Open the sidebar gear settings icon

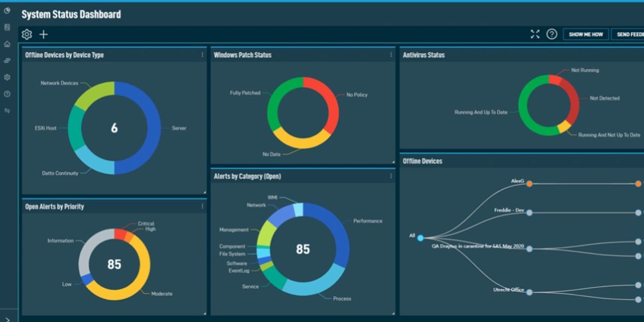[x=7, y=77]
